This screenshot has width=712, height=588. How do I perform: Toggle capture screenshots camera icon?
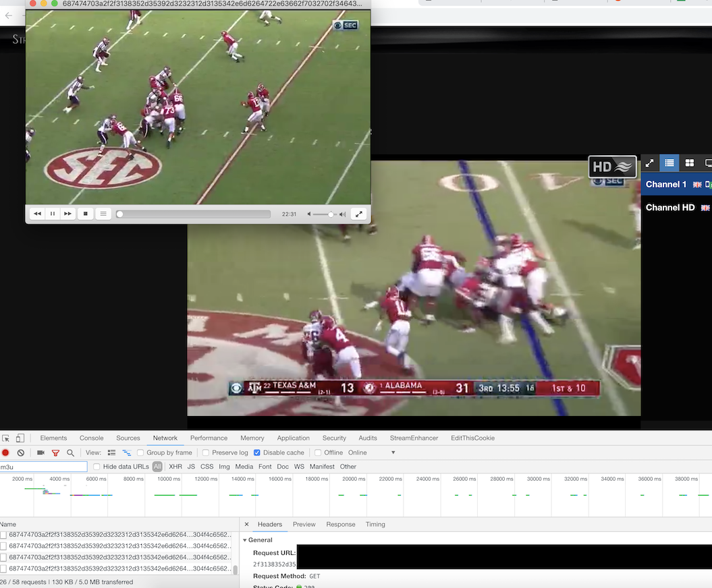click(40, 452)
